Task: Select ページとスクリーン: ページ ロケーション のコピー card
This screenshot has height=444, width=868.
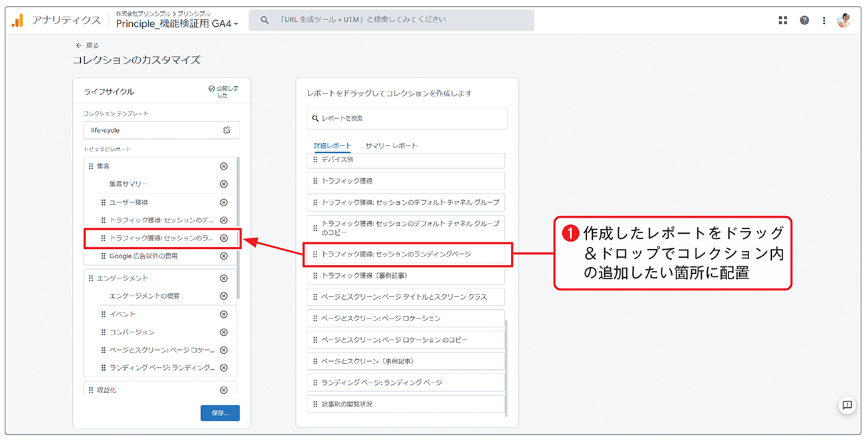Action: [406, 340]
